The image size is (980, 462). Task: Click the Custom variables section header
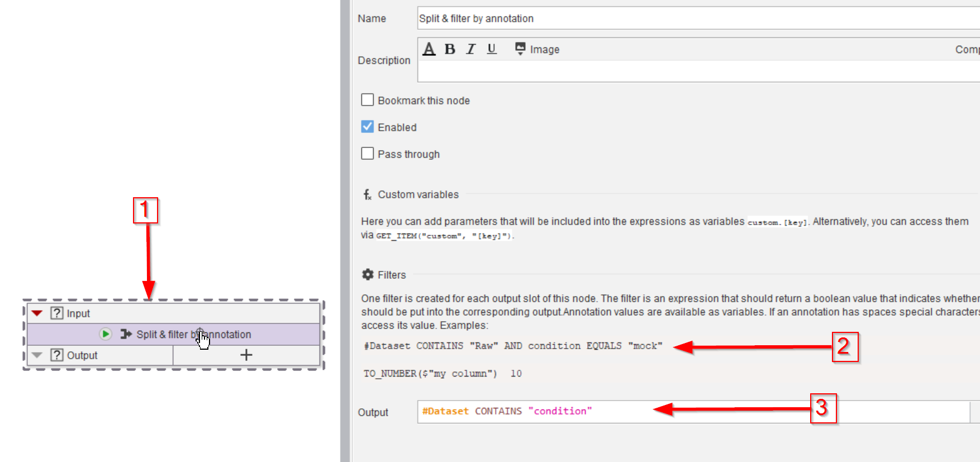[x=418, y=194]
